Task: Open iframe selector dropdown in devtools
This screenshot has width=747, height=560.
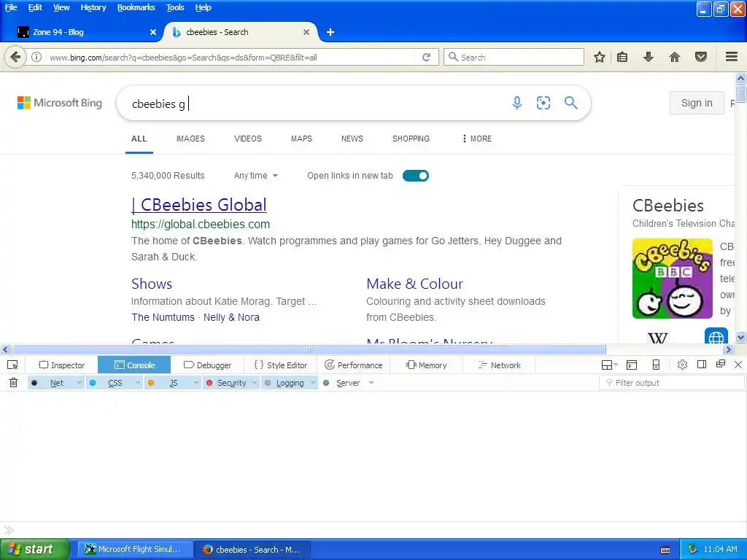Action: click(x=609, y=365)
